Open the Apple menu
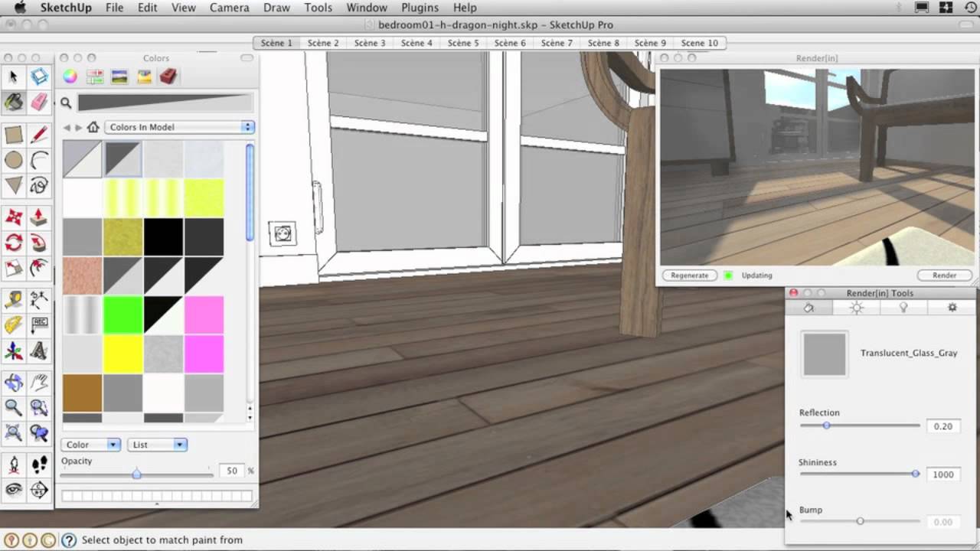This screenshot has height=551, width=980. (20, 8)
